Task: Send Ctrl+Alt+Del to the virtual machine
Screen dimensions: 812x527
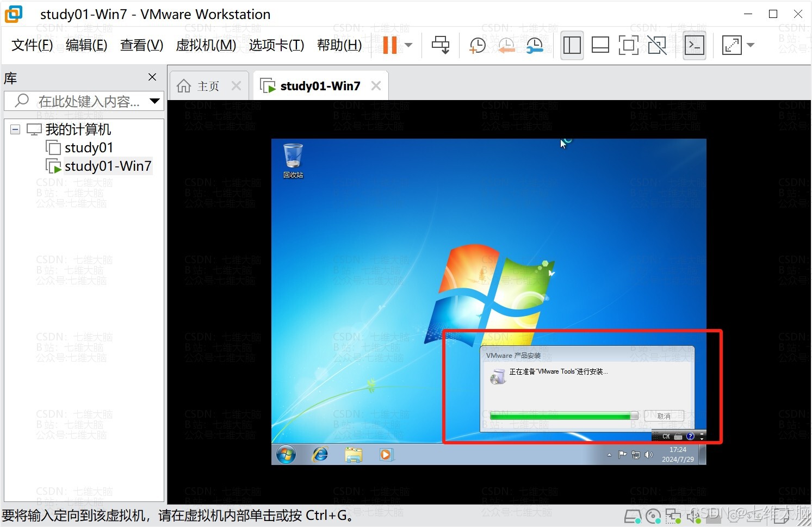Action: coord(441,45)
